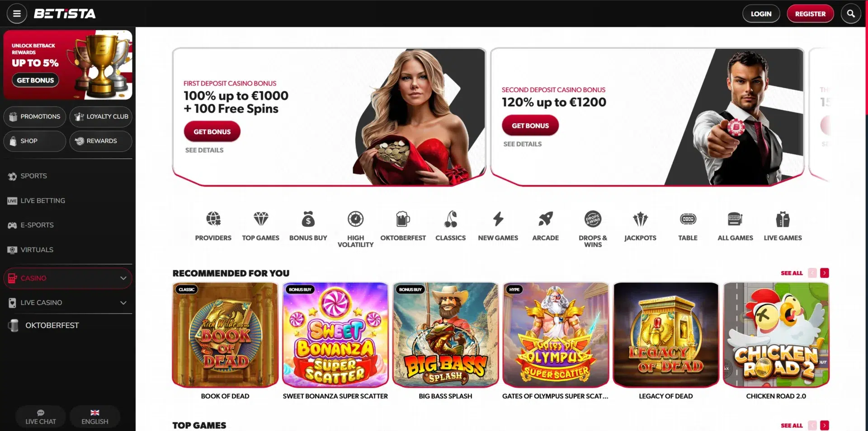The image size is (868, 431).
Task: Open E-Sports in sidebar menu
Action: click(68, 225)
